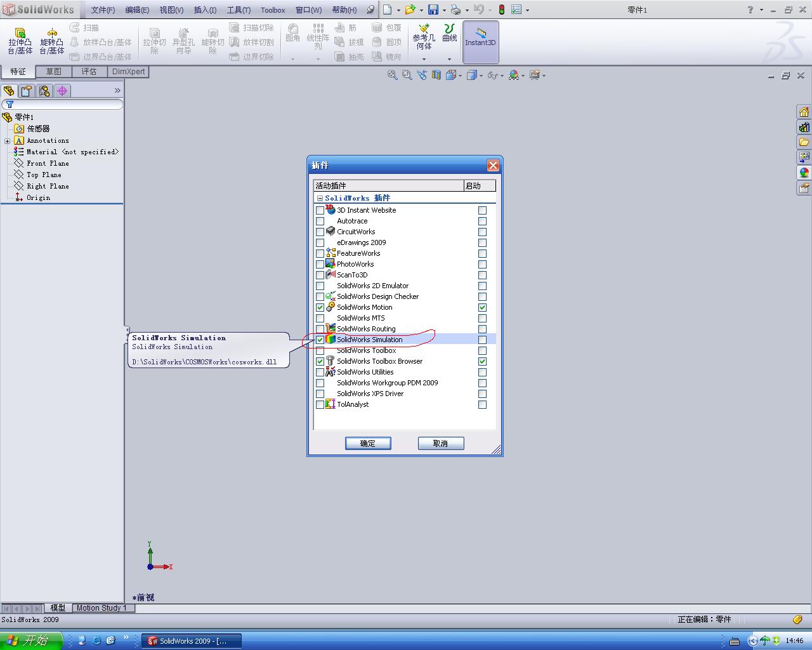
Task: Click the 曲线 curves tool
Action: coord(450,33)
